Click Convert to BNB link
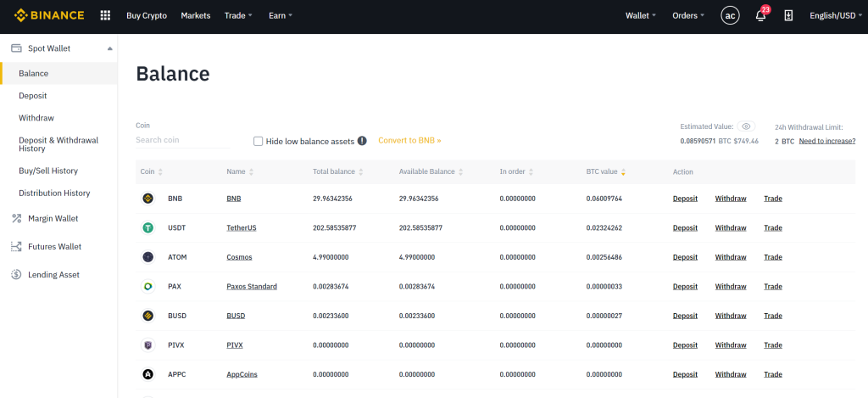868x398 pixels. pyautogui.click(x=409, y=140)
